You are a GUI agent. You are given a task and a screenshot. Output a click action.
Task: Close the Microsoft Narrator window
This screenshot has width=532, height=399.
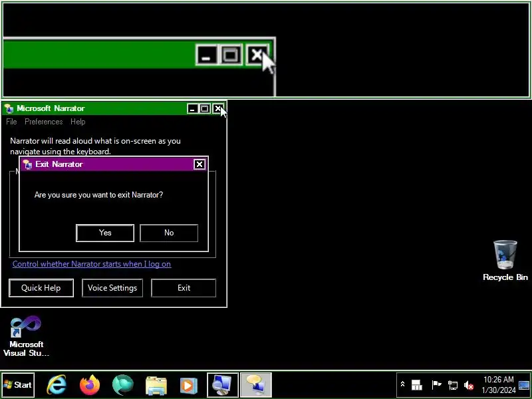217,108
